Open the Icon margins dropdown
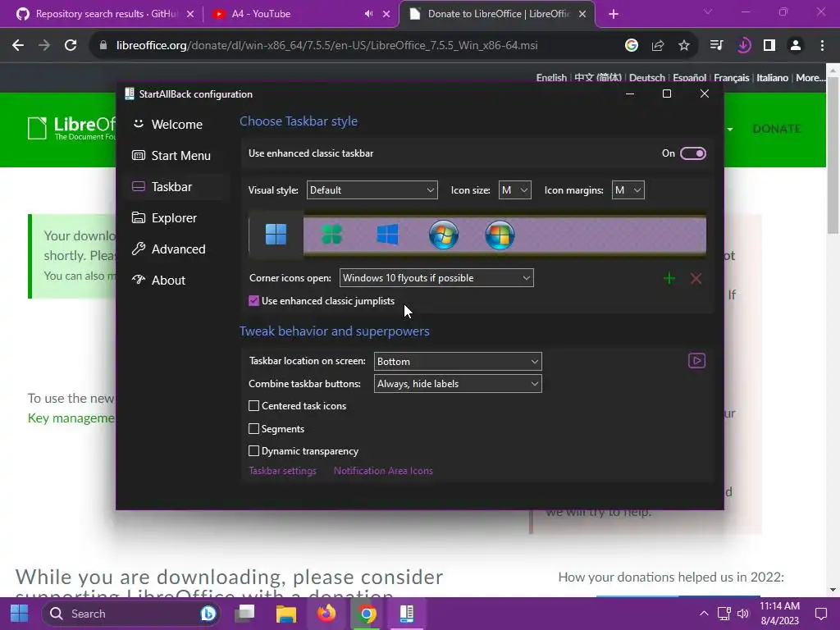This screenshot has width=840, height=630. pos(628,190)
